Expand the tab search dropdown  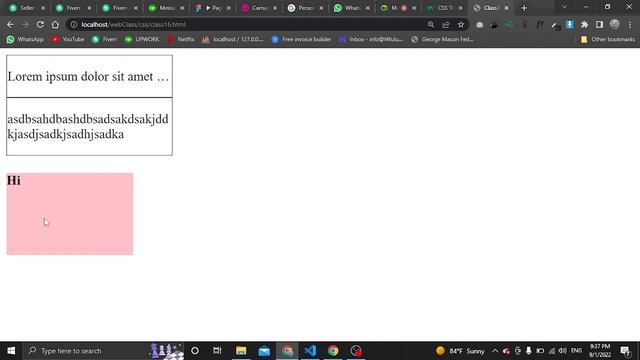coord(564,7)
